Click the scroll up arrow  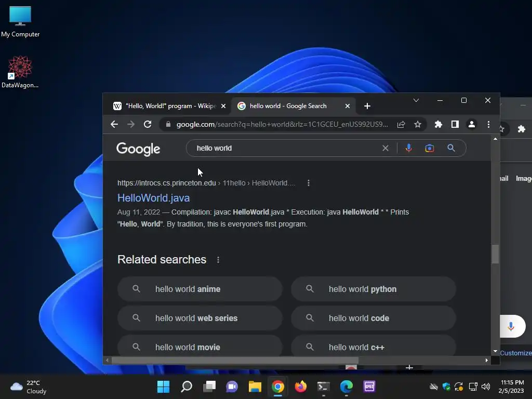[x=495, y=139]
